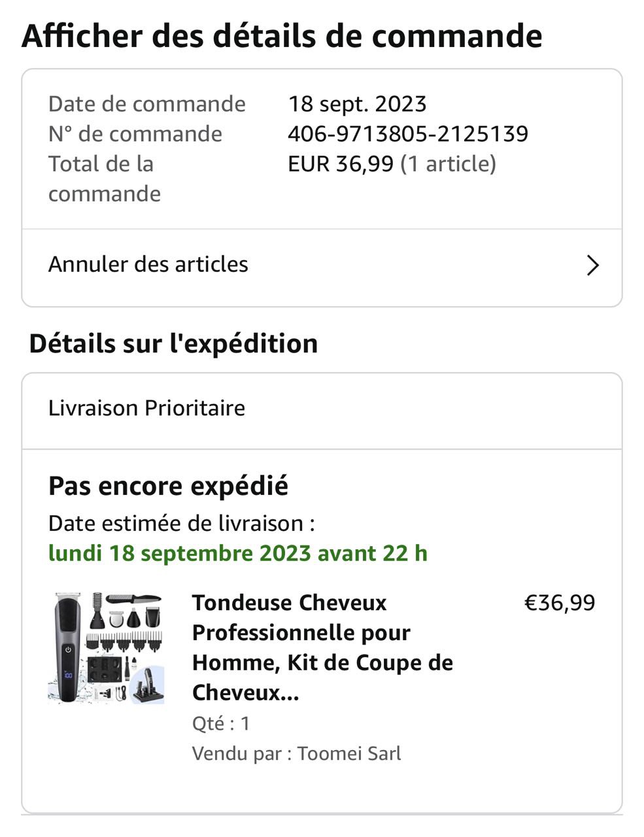Screen dimensions: 644x837
Task: Click the Afficher des détails de commande title
Action: pyautogui.click(x=282, y=35)
